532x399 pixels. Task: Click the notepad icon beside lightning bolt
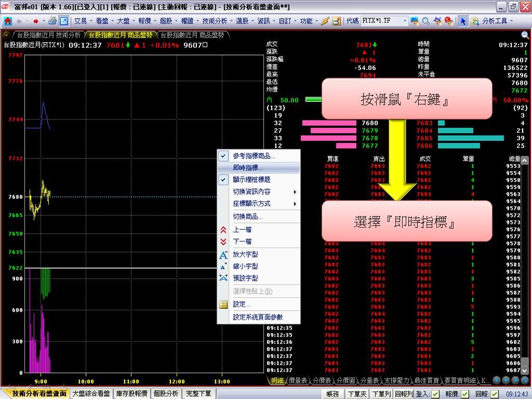coord(336,21)
